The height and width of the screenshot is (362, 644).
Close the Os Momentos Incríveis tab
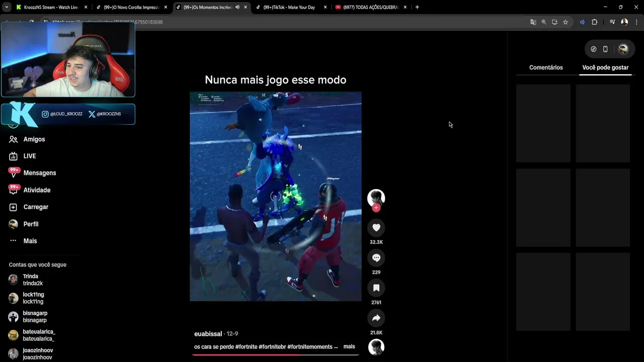click(246, 7)
